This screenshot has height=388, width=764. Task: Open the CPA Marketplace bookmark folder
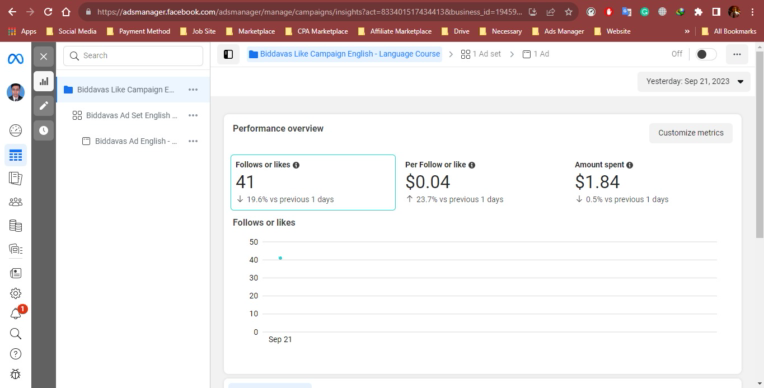click(x=316, y=31)
